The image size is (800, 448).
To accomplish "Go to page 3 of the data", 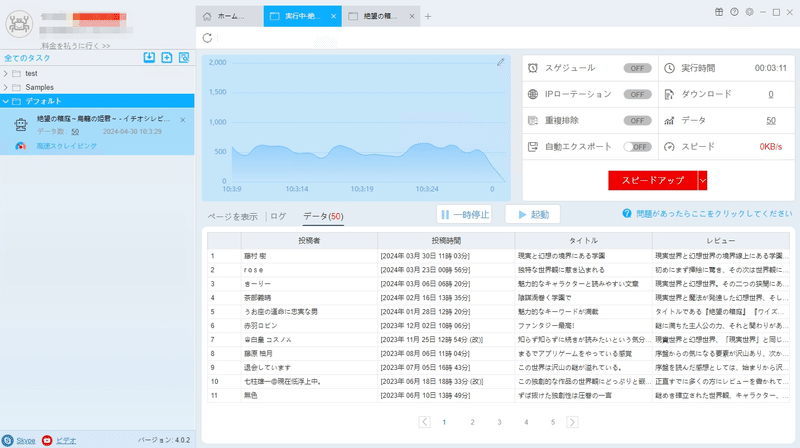I will (x=499, y=422).
